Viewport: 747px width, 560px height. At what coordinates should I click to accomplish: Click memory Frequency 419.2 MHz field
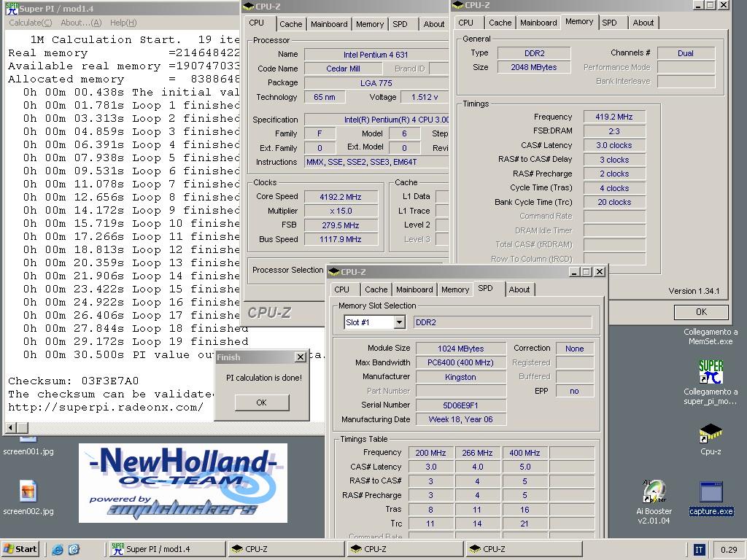pyautogui.click(x=614, y=117)
